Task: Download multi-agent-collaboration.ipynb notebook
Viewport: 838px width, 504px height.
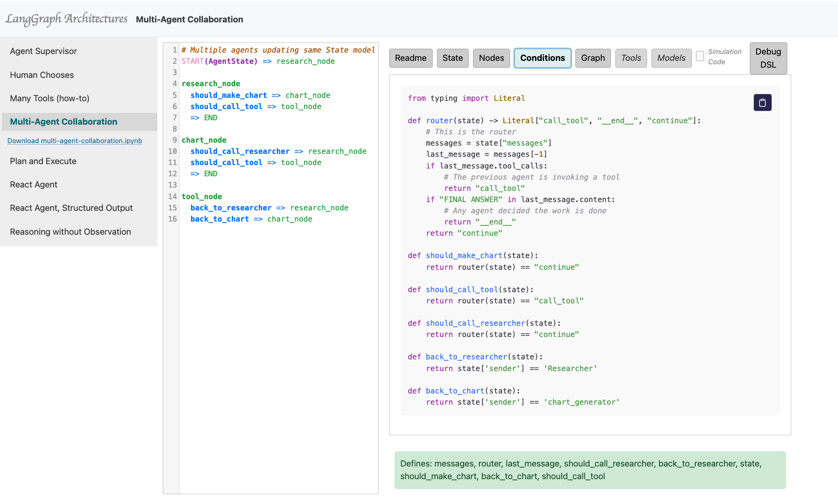Action: pyautogui.click(x=75, y=141)
